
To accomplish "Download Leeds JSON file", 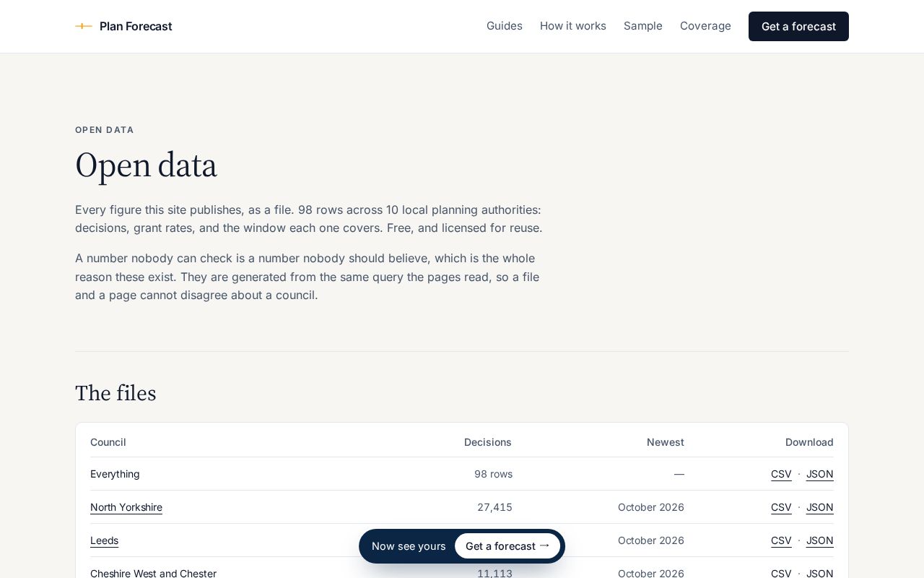I will click(820, 540).
